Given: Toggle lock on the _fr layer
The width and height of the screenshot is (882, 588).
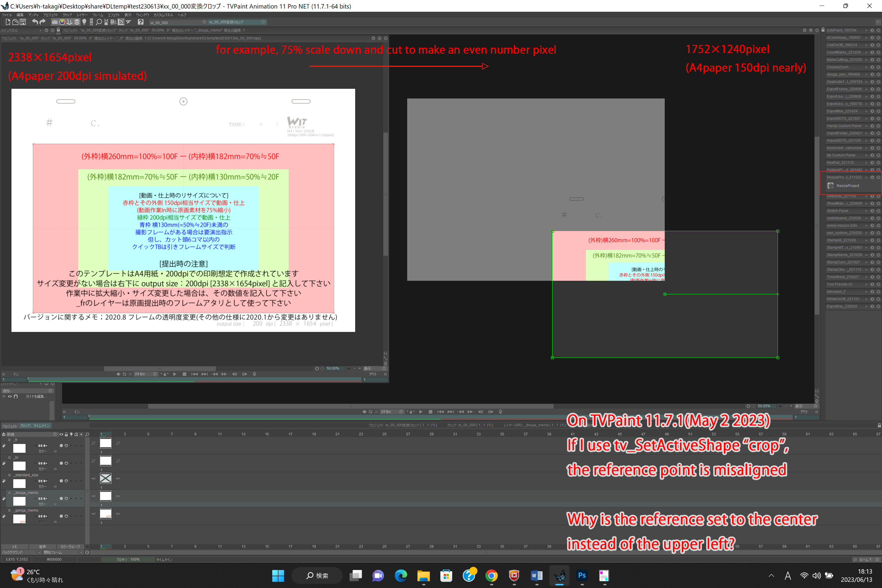Looking at the screenshot, I should tap(66, 446).
